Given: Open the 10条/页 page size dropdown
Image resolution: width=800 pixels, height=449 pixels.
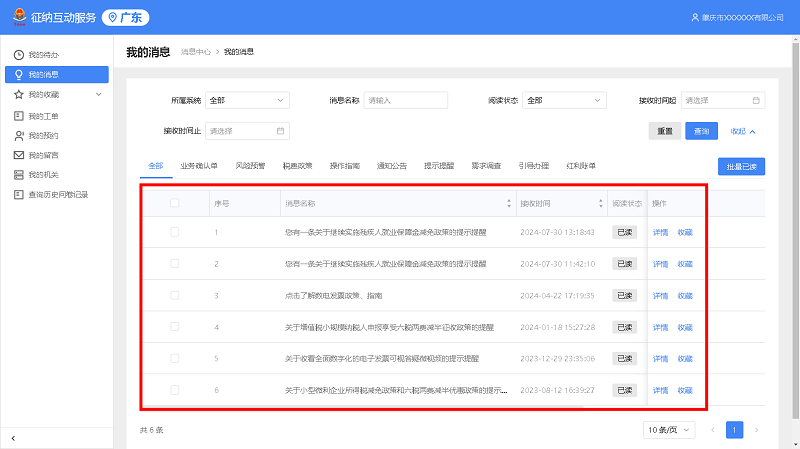Looking at the screenshot, I should click(669, 429).
